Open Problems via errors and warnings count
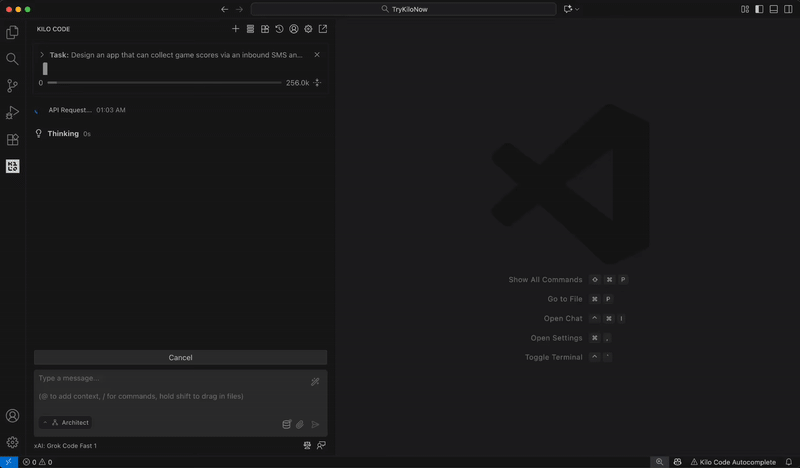 (x=37, y=462)
